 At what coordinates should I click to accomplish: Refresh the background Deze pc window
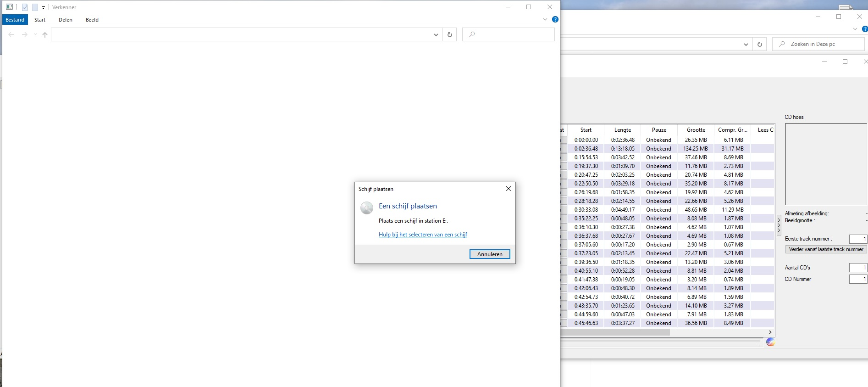pos(760,44)
